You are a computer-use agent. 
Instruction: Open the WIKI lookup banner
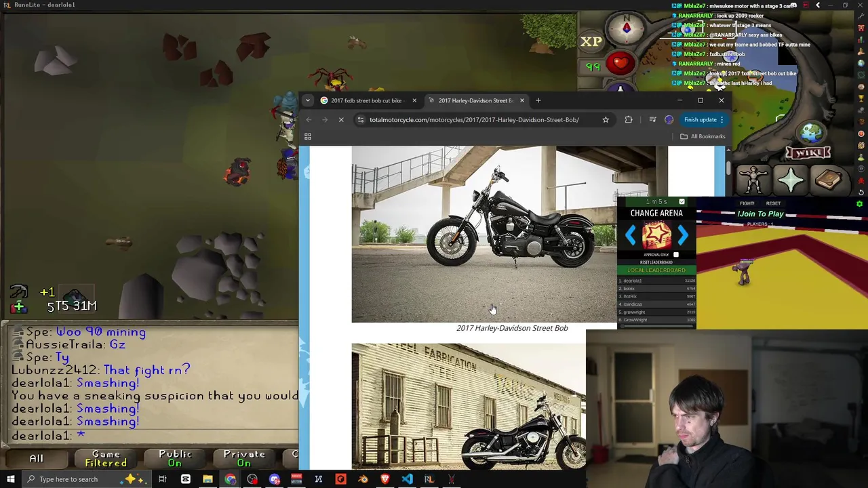(808, 152)
